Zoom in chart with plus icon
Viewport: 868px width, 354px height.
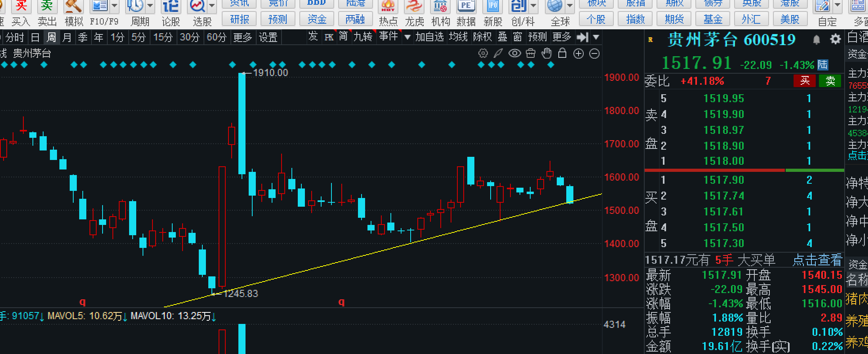(579, 53)
